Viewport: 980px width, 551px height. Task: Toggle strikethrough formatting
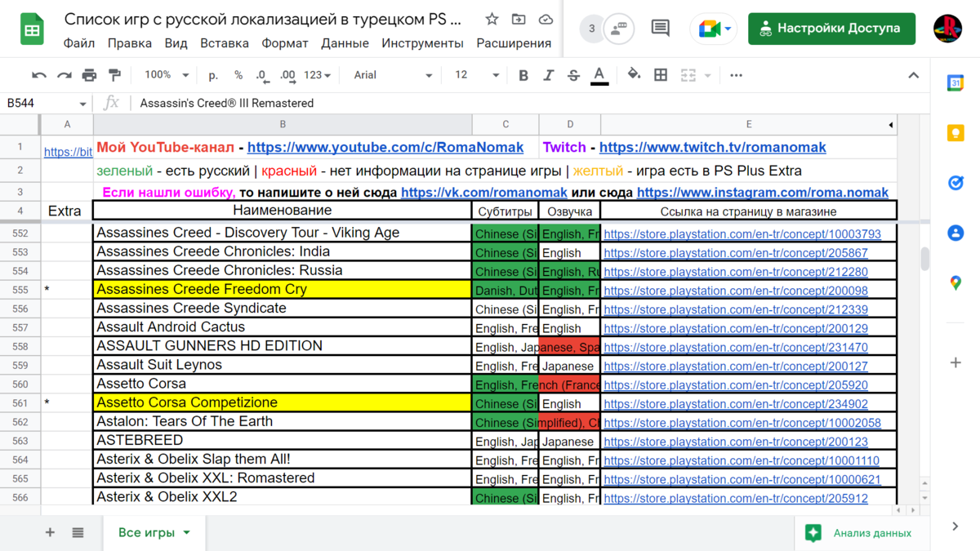coord(573,75)
